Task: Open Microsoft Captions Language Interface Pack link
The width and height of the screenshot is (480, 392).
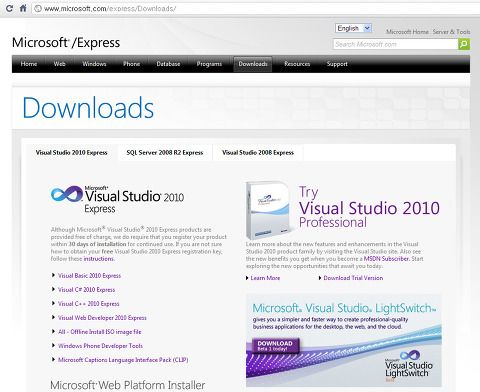Action: point(123,360)
